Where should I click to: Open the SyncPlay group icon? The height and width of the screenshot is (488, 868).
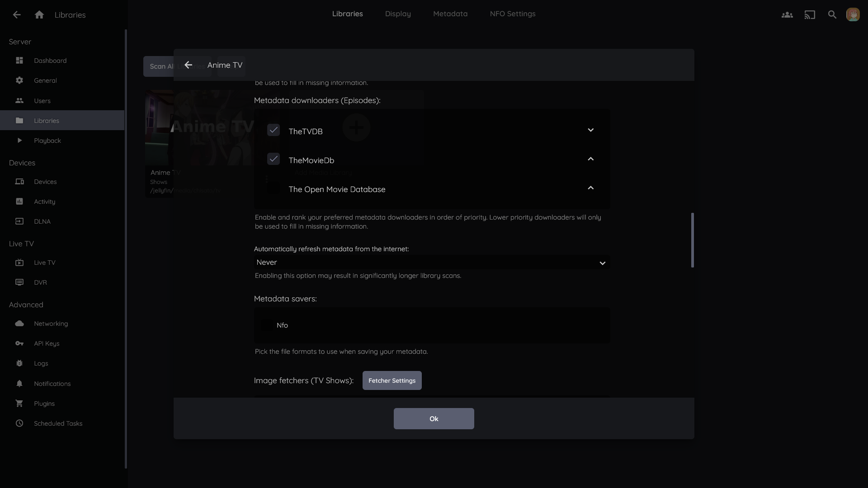787,15
